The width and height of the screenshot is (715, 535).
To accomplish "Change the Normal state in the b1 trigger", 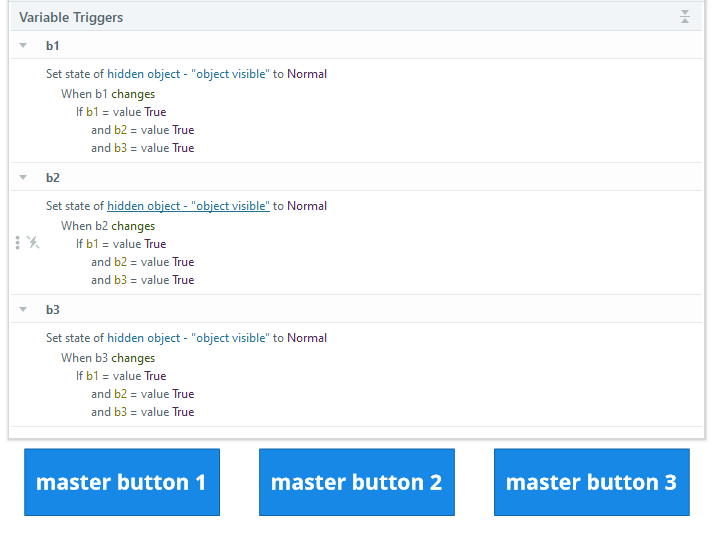I will tap(307, 74).
